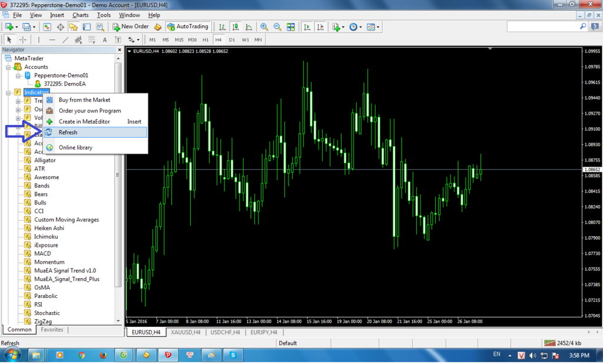Screen dimensions: 603x364
Task: Select account 372295: DemoEA
Action: (65, 84)
